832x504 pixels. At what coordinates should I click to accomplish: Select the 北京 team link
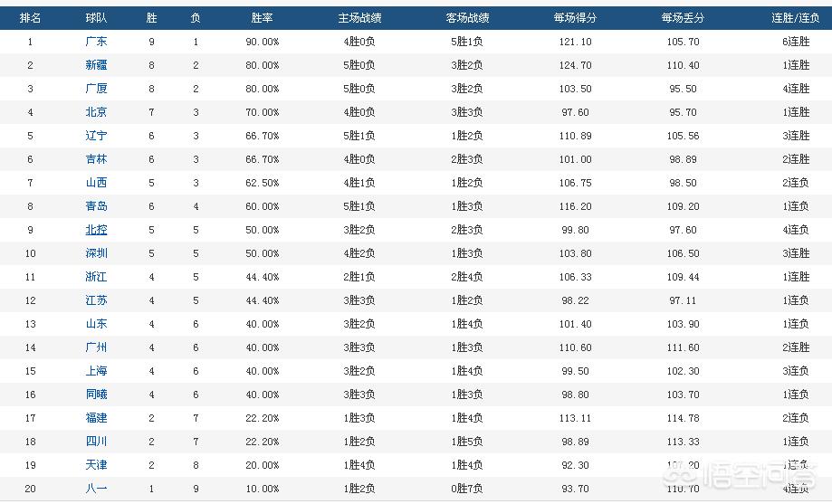[97, 112]
